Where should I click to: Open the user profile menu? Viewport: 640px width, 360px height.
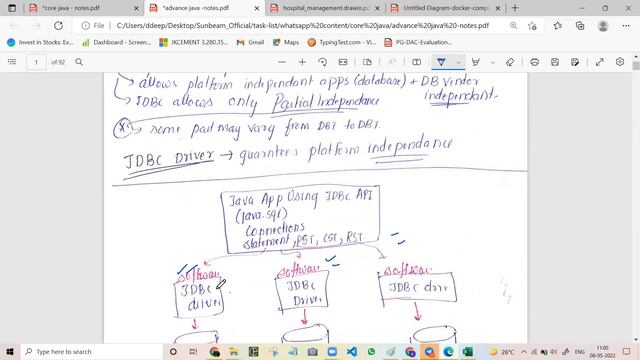[x=603, y=26]
